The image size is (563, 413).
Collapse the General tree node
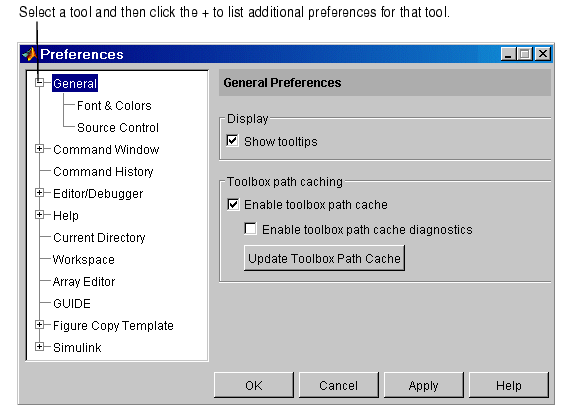pos(39,83)
